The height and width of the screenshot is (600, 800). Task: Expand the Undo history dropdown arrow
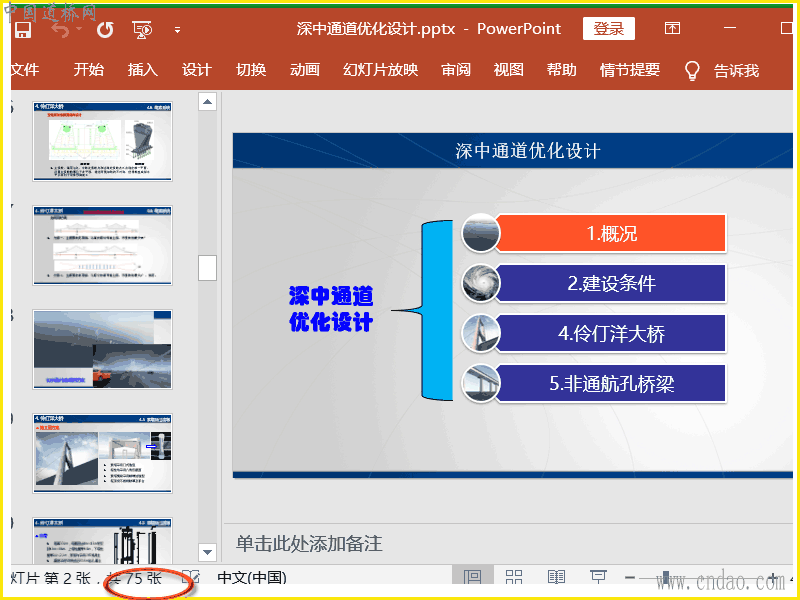click(x=79, y=29)
